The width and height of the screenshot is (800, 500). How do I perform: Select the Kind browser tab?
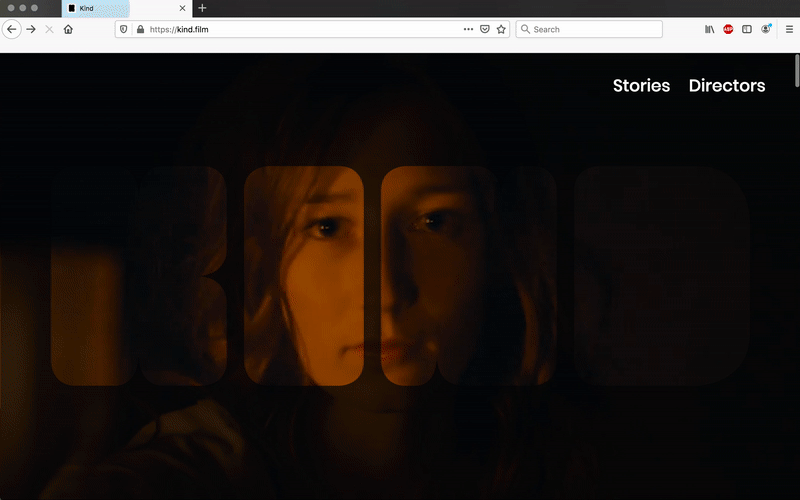(127, 8)
